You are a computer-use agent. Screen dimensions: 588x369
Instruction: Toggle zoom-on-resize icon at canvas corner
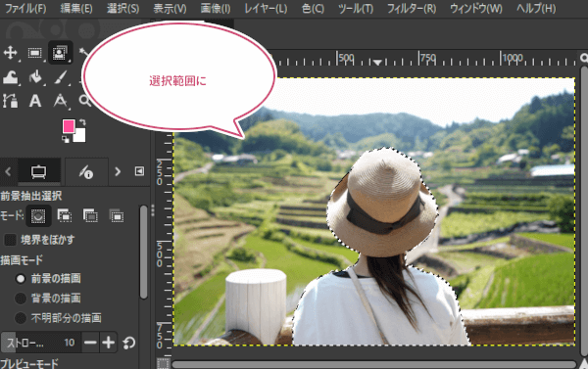point(584,58)
